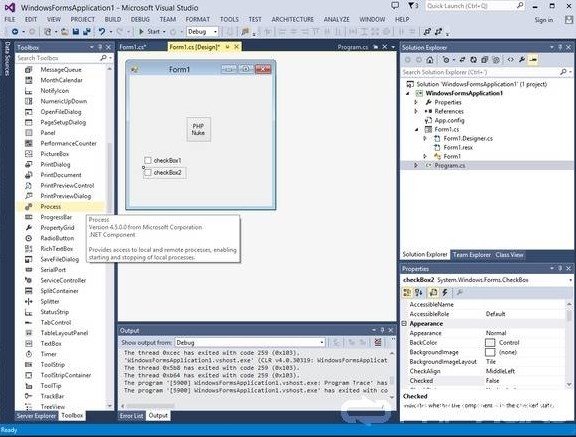576x437 pixels.
Task: Select OpenFileDialog in Toolbox
Action: coord(61,112)
